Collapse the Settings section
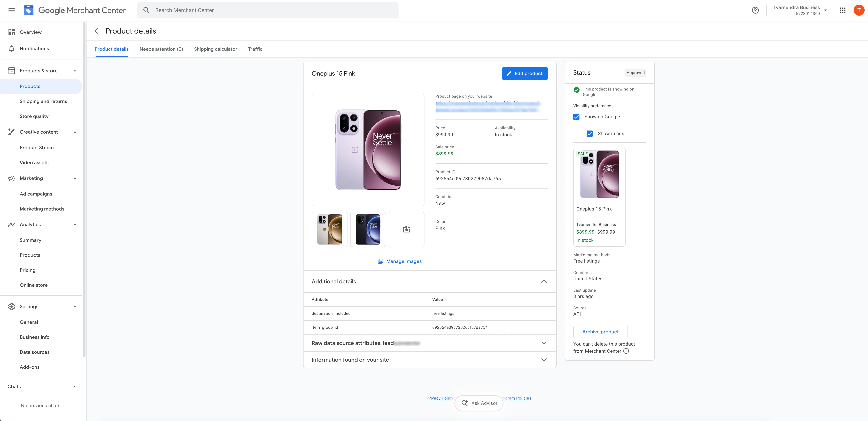Screen dimensions: 868x421 click(x=75, y=307)
